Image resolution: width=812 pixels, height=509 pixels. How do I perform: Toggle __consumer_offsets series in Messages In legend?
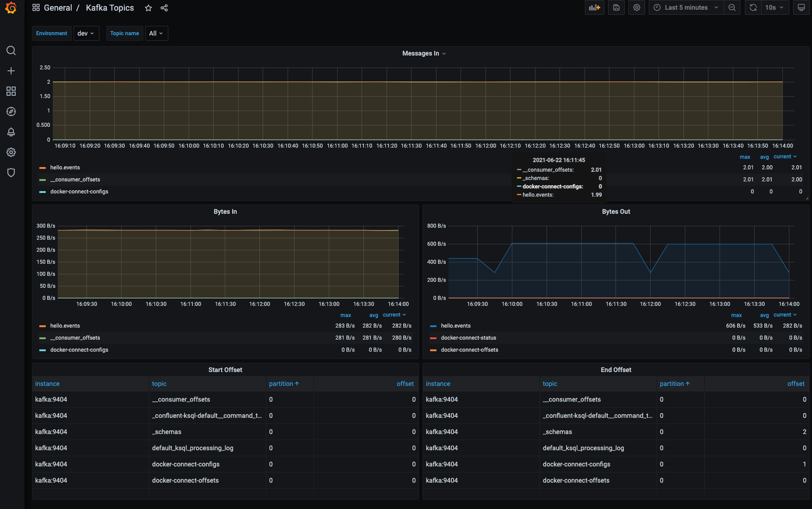(75, 180)
